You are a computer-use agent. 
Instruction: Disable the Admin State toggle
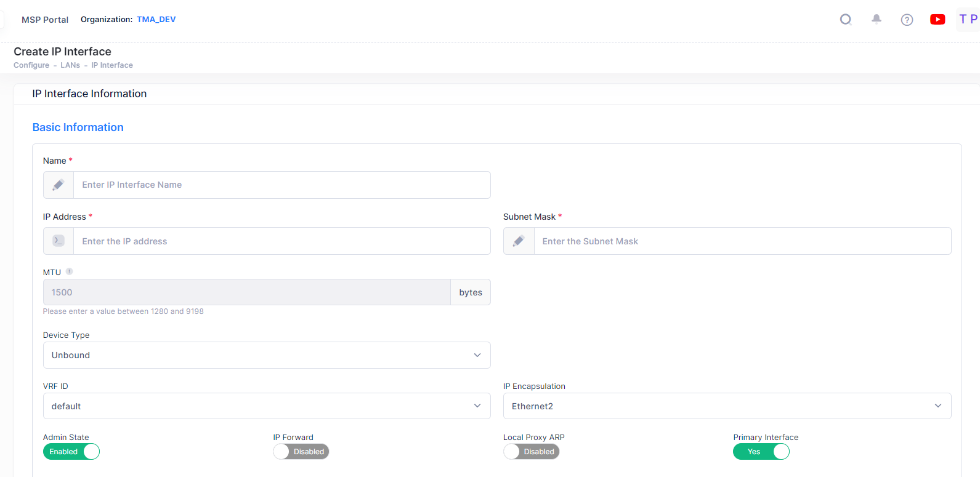point(71,452)
